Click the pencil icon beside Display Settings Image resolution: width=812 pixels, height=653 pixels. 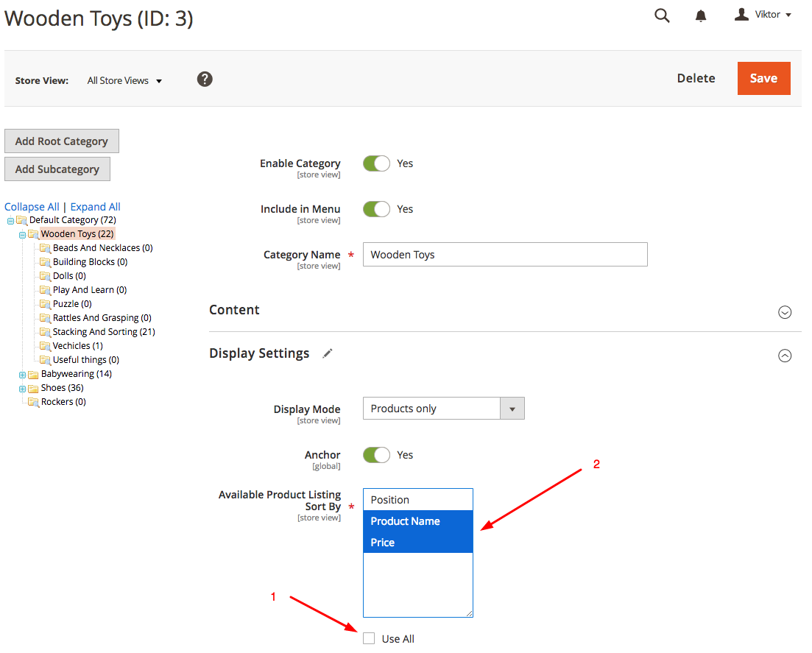pos(328,353)
